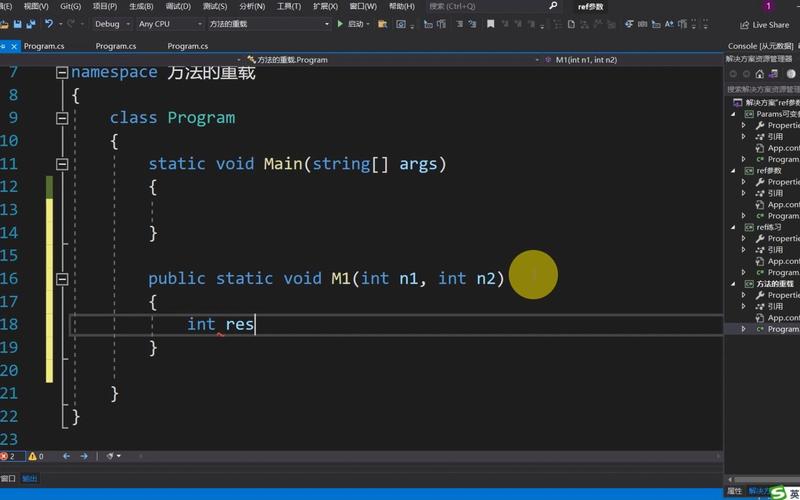The image size is (800, 500).
Task: Click the solution root node icon
Action: point(737,103)
